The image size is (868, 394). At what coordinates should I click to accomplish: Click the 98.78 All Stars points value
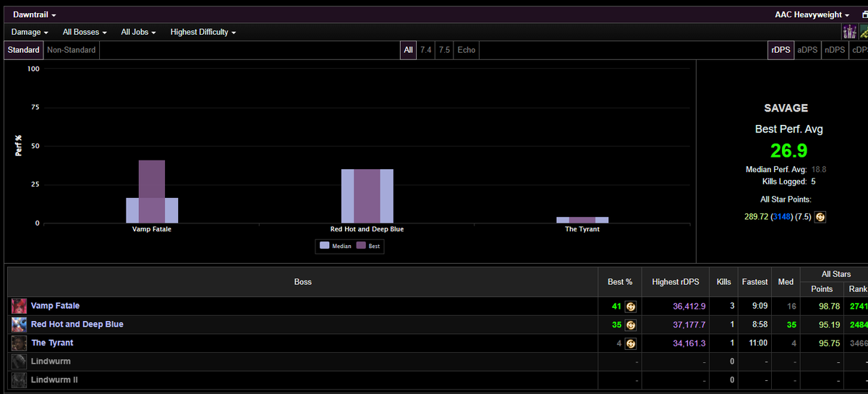coord(829,307)
